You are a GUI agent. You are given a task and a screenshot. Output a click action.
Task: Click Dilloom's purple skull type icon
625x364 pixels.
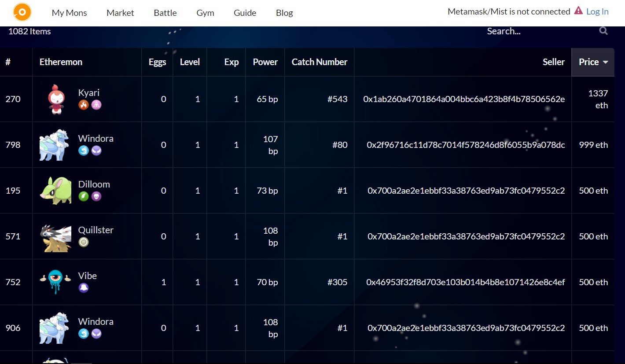pos(96,196)
